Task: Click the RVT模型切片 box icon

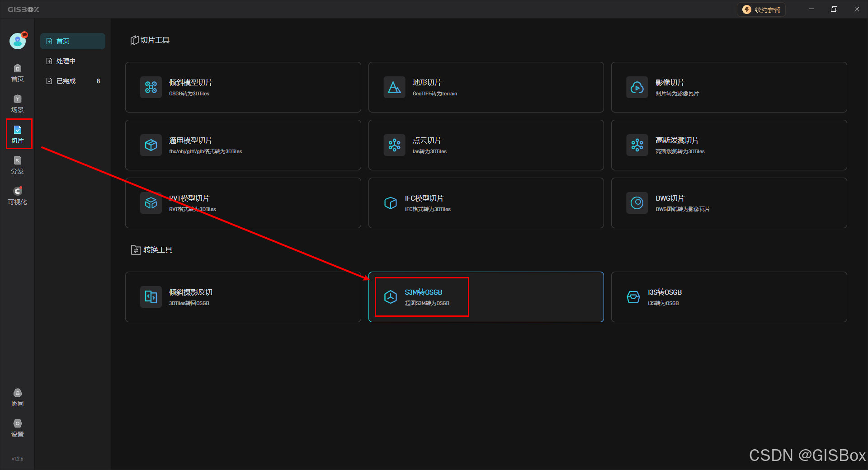Action: coord(151,203)
